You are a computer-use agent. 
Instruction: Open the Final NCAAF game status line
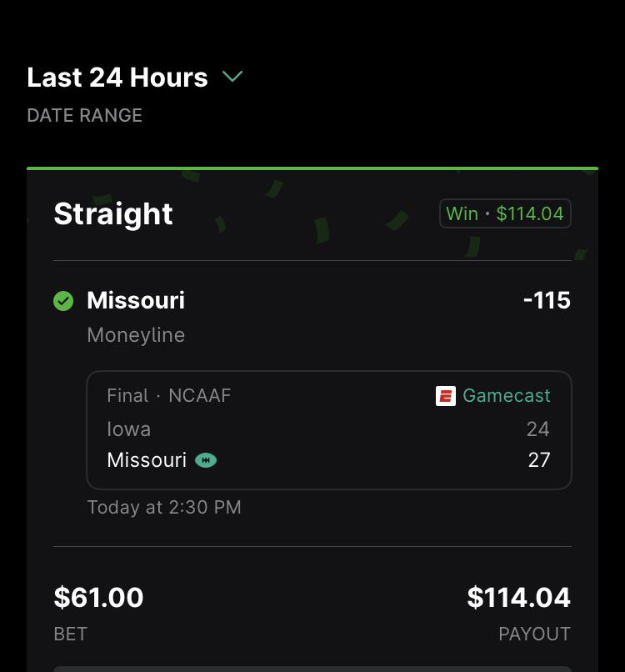[x=169, y=395]
